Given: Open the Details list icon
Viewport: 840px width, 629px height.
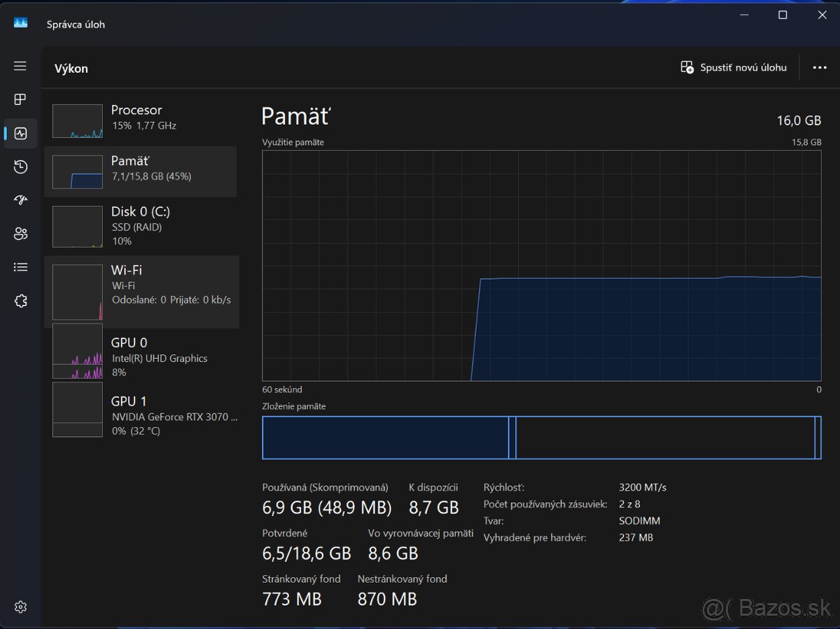Looking at the screenshot, I should tap(20, 268).
